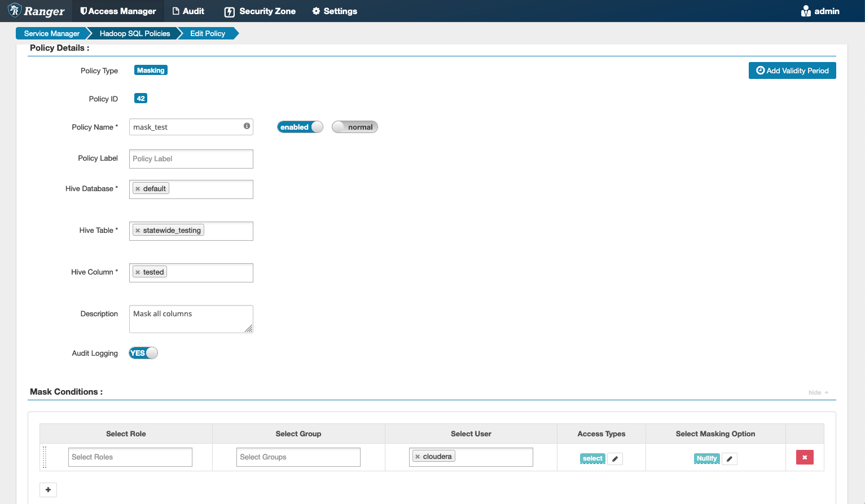Click inside the Policy Label field

191,158
